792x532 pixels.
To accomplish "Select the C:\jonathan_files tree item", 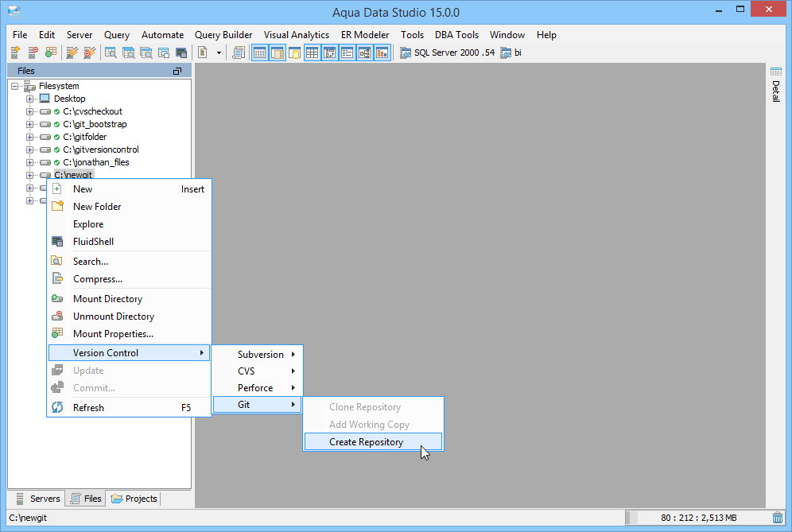I will pyautogui.click(x=96, y=162).
